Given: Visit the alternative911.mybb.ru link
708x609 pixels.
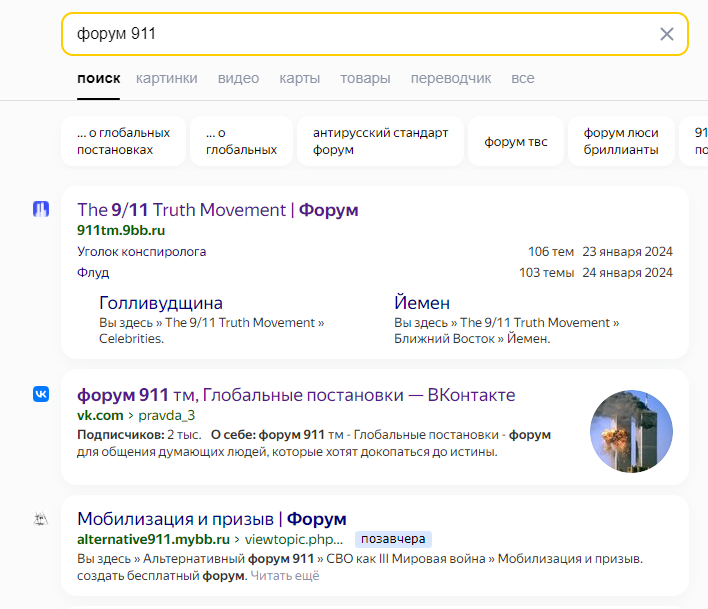Looking at the screenshot, I should point(154,539).
